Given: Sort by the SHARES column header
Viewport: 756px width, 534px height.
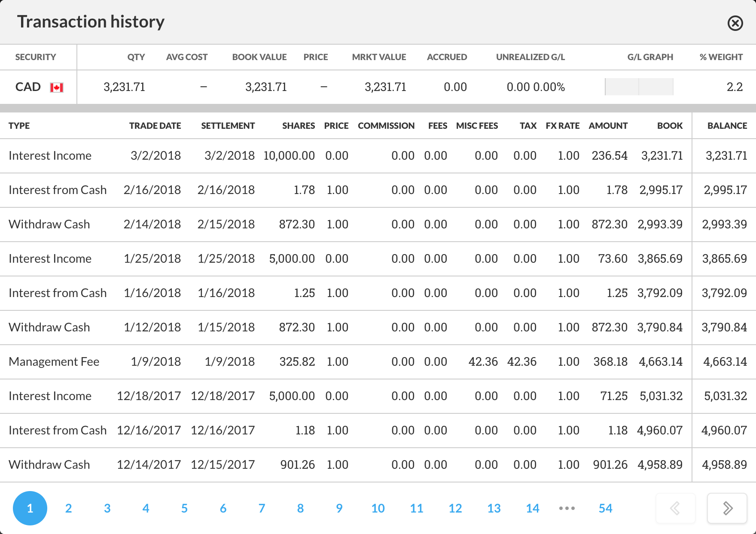Looking at the screenshot, I should point(299,125).
